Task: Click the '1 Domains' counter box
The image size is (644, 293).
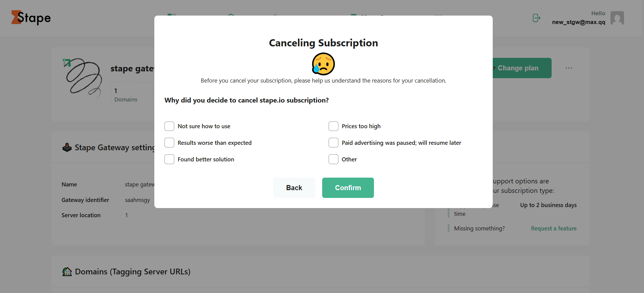Action: (132, 95)
